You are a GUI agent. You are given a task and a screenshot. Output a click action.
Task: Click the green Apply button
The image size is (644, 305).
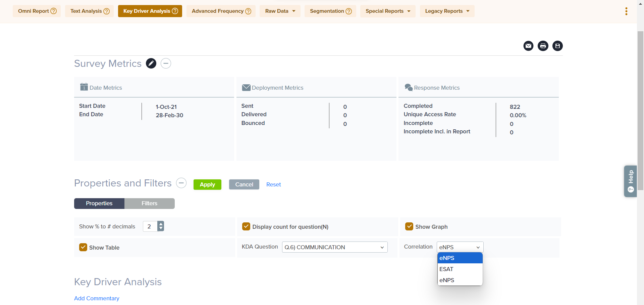coord(207,184)
